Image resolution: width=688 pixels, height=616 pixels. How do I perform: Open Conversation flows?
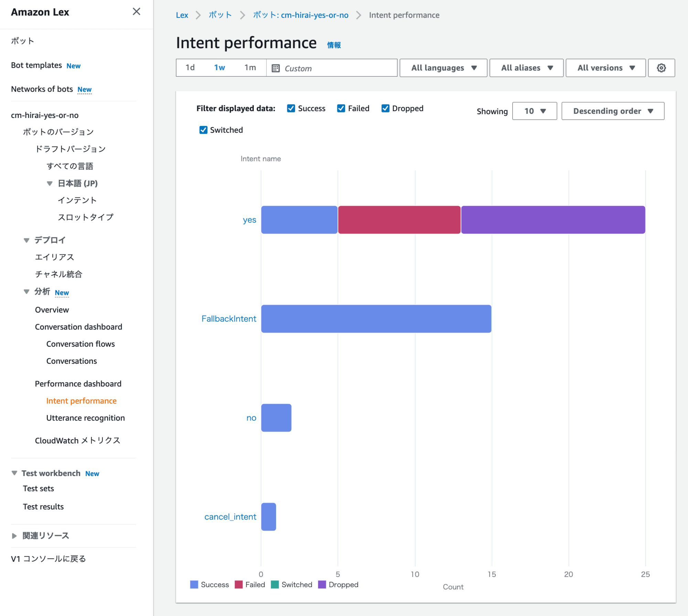[x=80, y=344]
